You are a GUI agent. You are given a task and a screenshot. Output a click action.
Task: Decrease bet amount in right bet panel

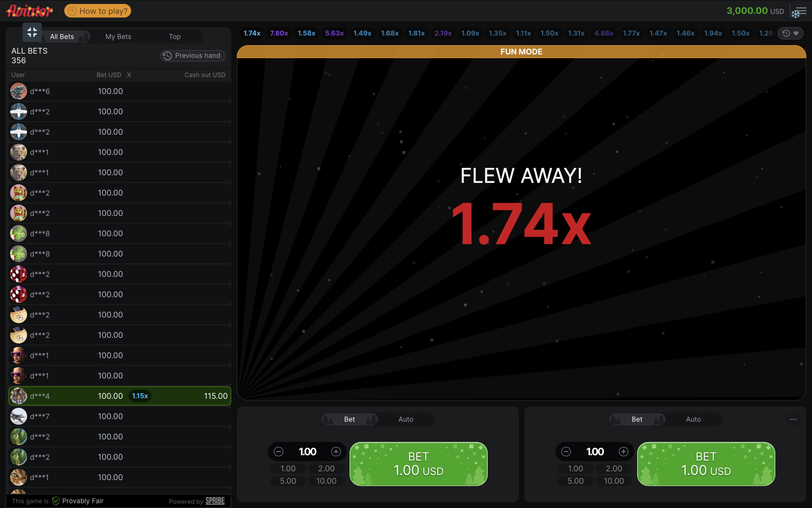[566, 452]
